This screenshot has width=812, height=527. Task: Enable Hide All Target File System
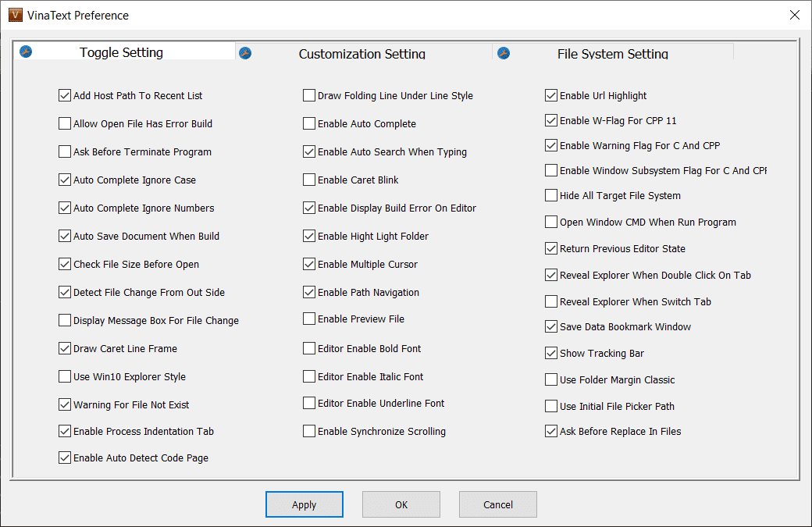tap(551, 196)
